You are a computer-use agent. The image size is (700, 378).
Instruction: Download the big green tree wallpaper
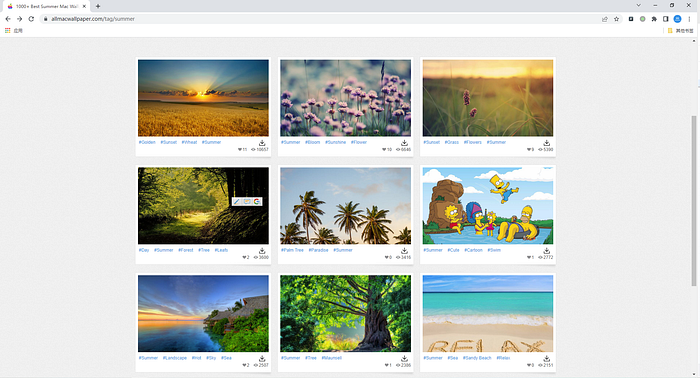click(x=404, y=358)
